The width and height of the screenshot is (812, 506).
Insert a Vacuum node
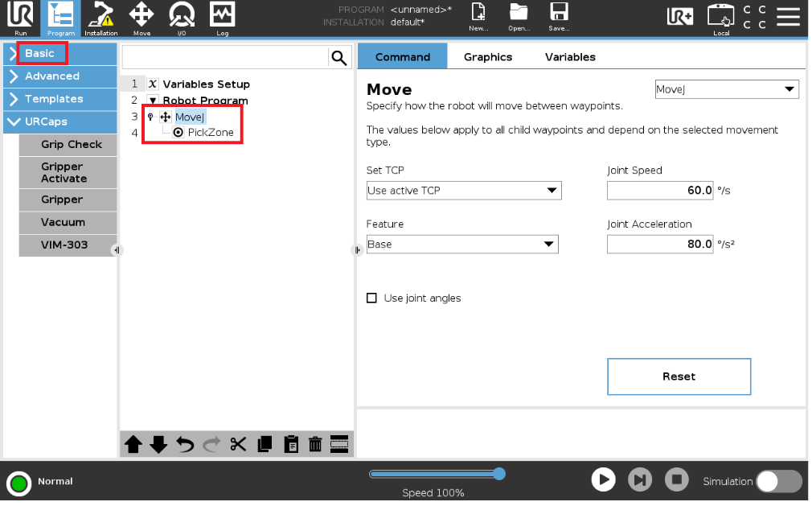click(68, 223)
